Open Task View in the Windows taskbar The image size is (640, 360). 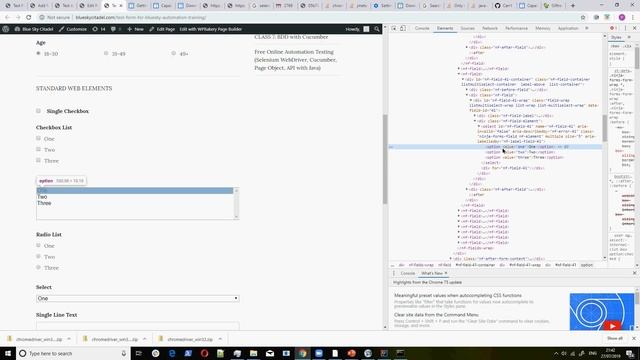click(139, 353)
